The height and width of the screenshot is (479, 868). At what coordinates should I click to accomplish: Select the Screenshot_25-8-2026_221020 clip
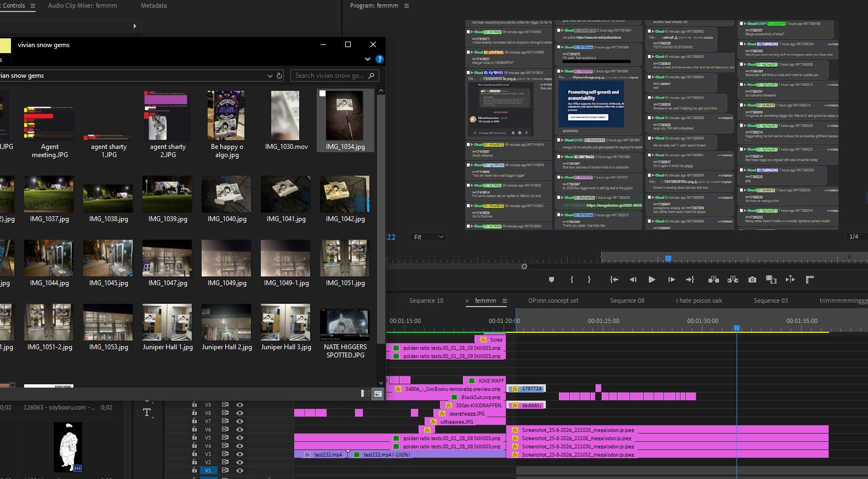pyautogui.click(x=667, y=430)
